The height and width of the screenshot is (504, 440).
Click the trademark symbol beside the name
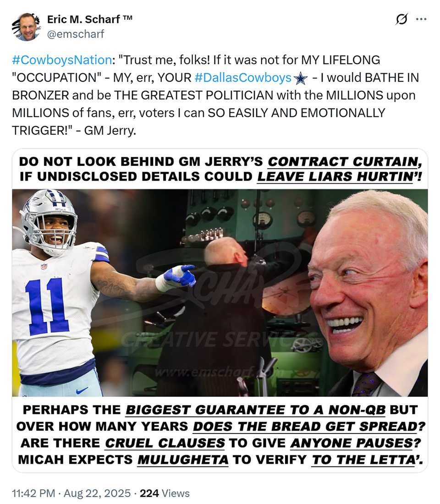(127, 18)
